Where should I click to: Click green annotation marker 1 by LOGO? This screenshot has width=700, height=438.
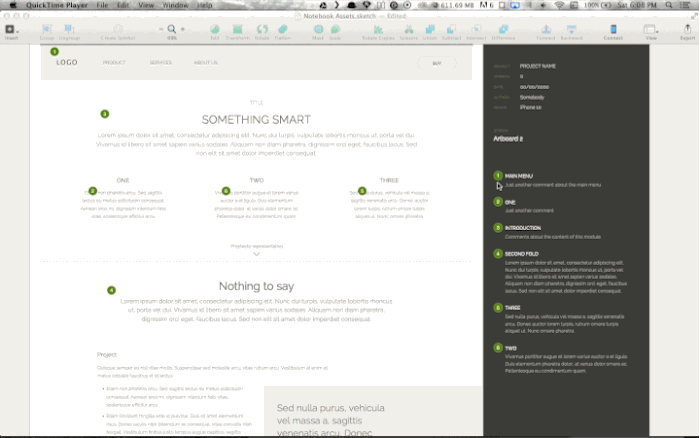coord(54,51)
